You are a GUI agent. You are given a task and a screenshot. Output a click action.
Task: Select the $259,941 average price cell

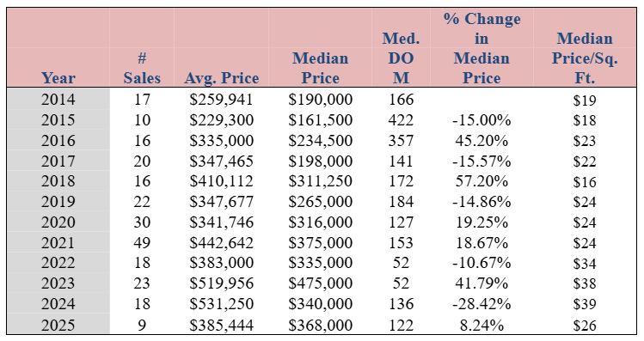click(221, 100)
